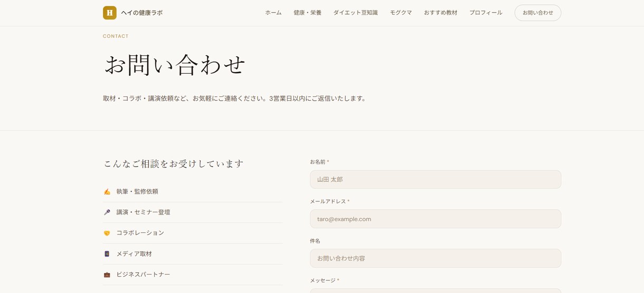Click the 件名 field label

[315, 241]
